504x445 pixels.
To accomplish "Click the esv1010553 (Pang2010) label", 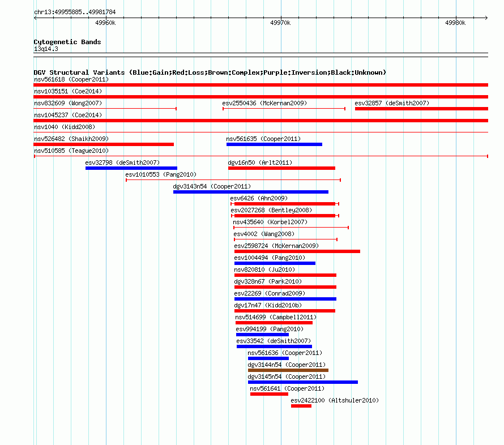I will 161,174.
